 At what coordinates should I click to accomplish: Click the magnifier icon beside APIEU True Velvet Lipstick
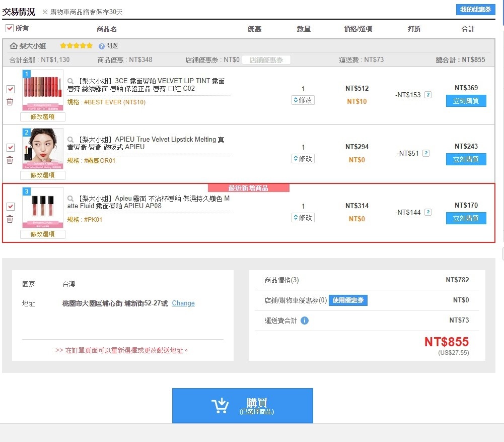(x=70, y=140)
